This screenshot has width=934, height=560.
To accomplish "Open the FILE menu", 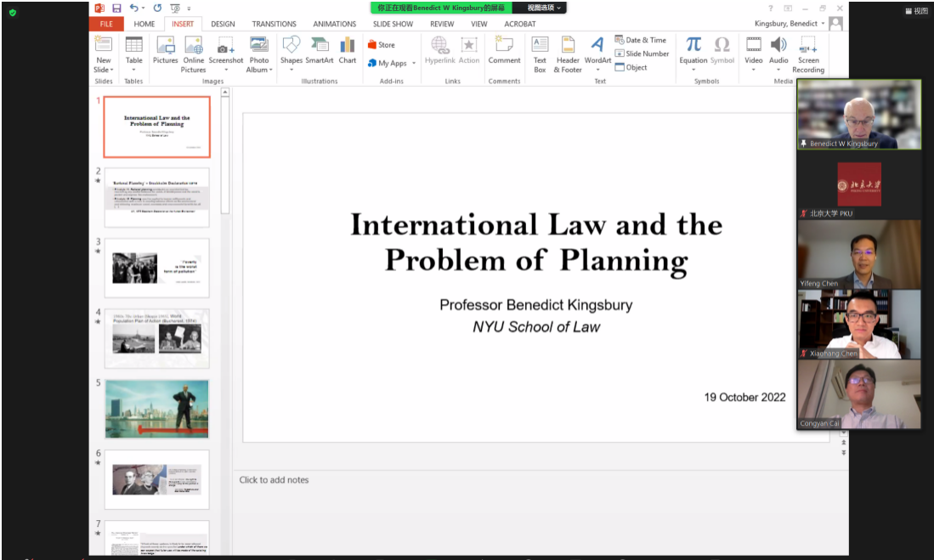I will coord(106,24).
